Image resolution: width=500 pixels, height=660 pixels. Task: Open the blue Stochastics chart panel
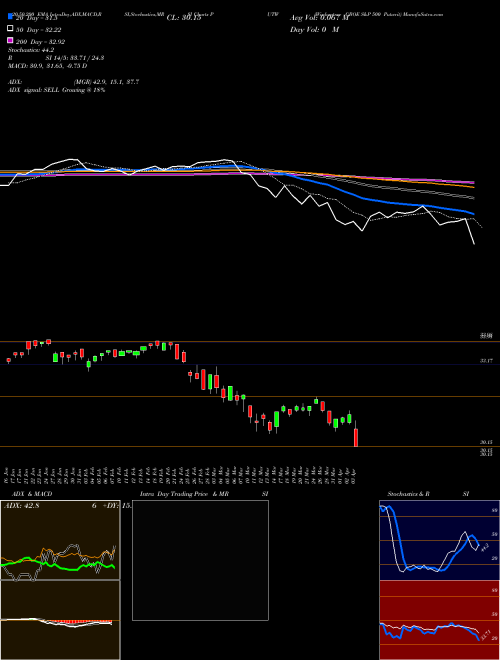439,540
